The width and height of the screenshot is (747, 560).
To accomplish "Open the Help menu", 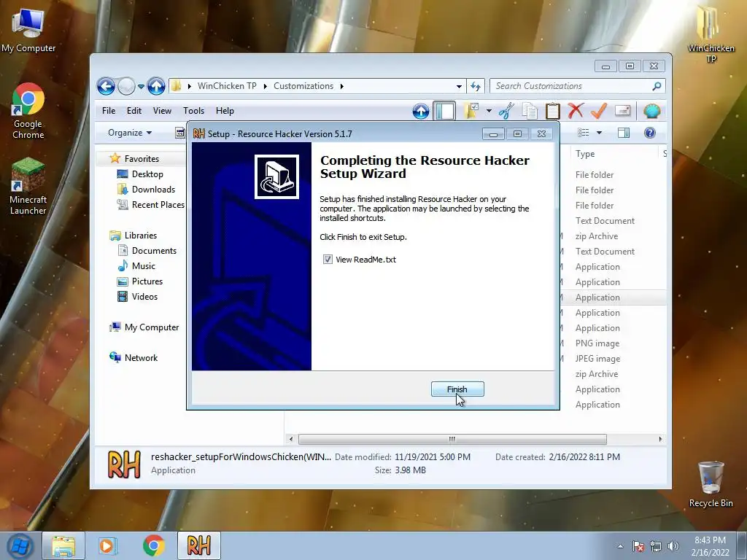I will click(x=225, y=111).
